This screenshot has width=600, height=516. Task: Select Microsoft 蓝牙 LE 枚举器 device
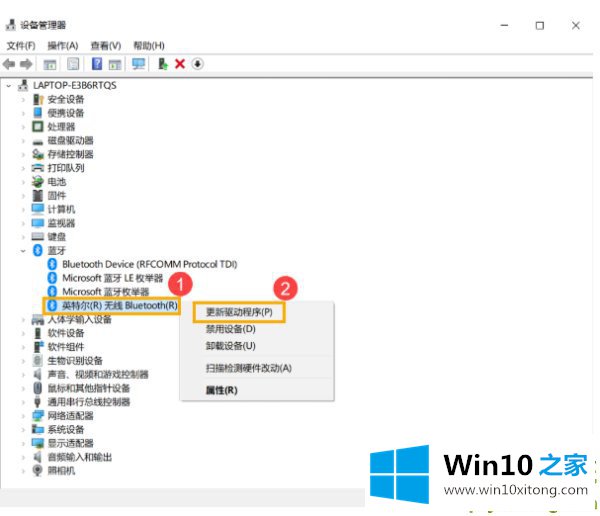tap(112, 278)
